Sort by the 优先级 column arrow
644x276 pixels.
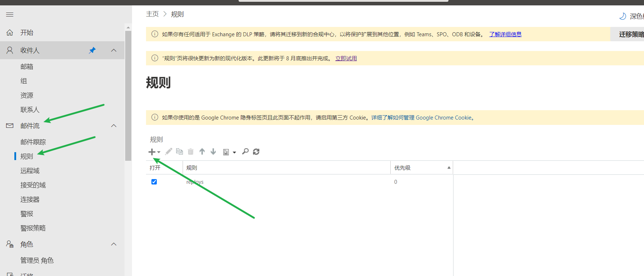pos(449,168)
